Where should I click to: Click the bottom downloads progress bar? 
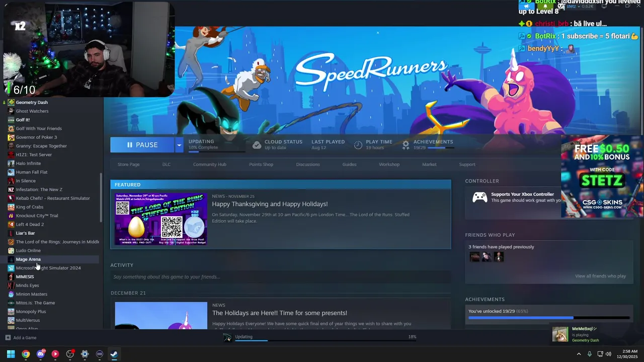(x=326, y=341)
